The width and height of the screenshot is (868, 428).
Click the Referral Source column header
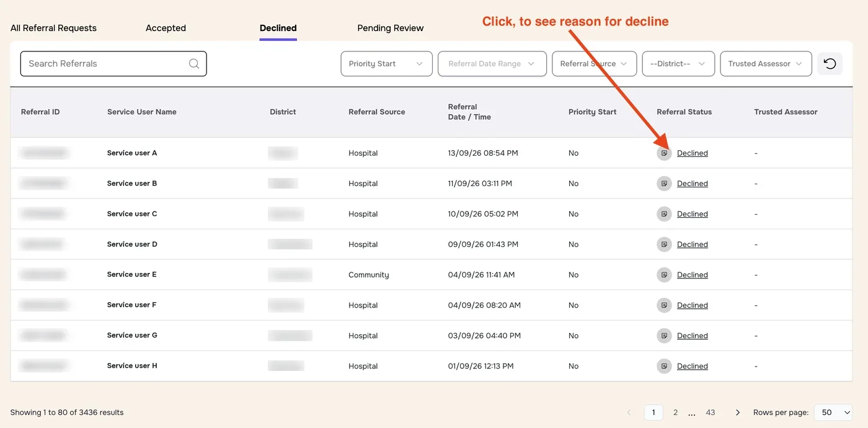click(376, 112)
